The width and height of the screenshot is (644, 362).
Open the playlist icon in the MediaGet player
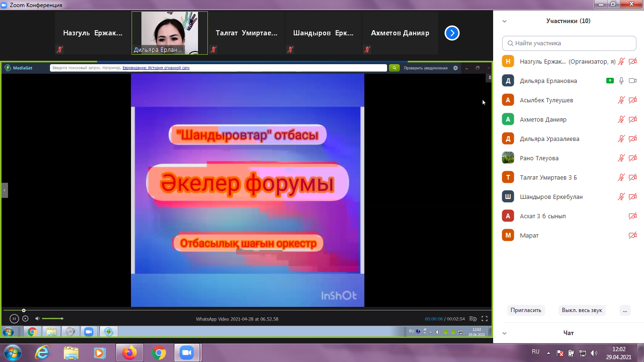pyautogui.click(x=473, y=319)
